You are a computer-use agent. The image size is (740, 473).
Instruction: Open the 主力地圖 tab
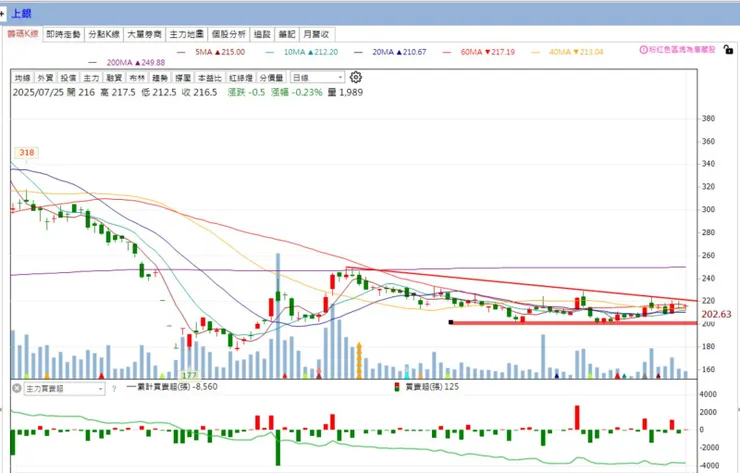tap(186, 34)
